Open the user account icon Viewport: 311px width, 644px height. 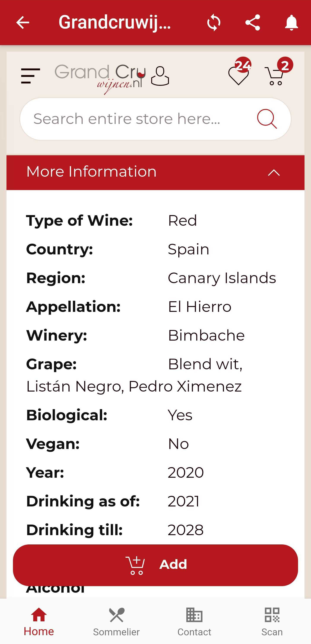tap(160, 76)
